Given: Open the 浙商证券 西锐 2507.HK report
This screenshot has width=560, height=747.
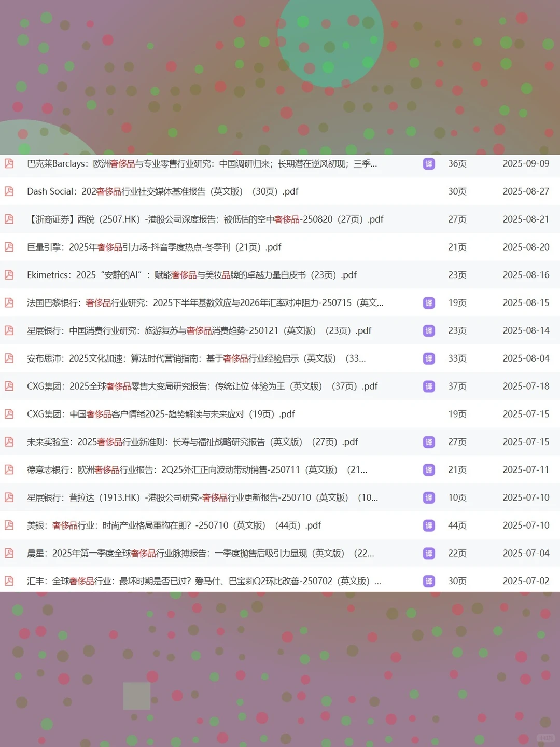Looking at the screenshot, I should click(205, 219).
